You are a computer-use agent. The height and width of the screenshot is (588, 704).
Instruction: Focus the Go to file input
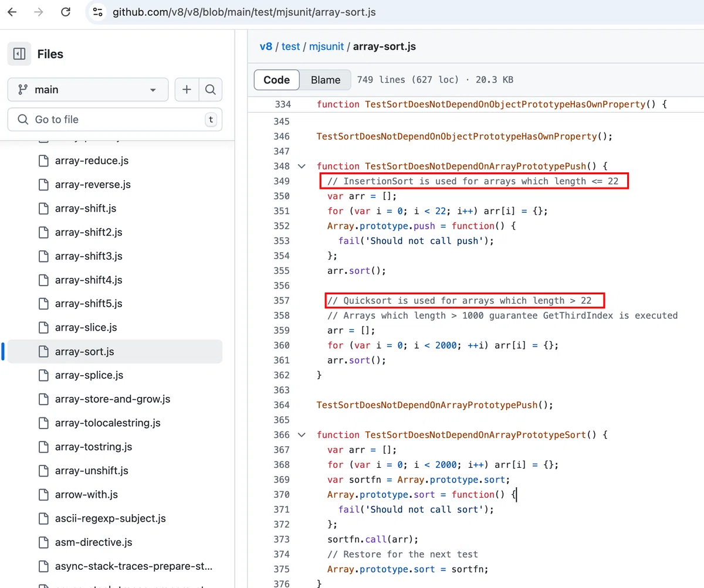[x=115, y=120]
